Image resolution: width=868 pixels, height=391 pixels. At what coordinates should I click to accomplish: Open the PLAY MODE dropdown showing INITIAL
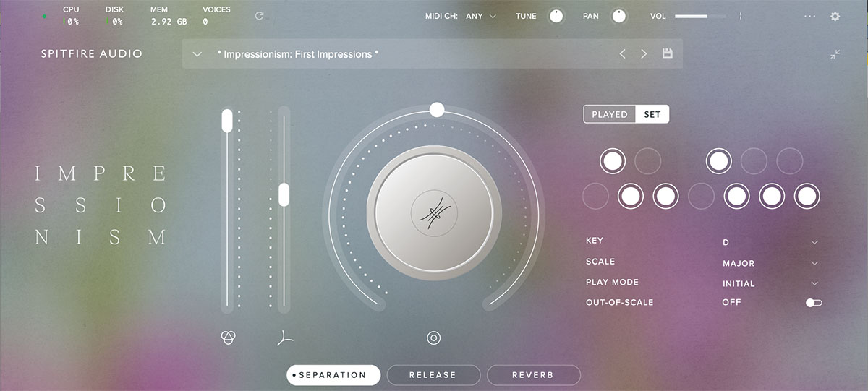pos(770,283)
